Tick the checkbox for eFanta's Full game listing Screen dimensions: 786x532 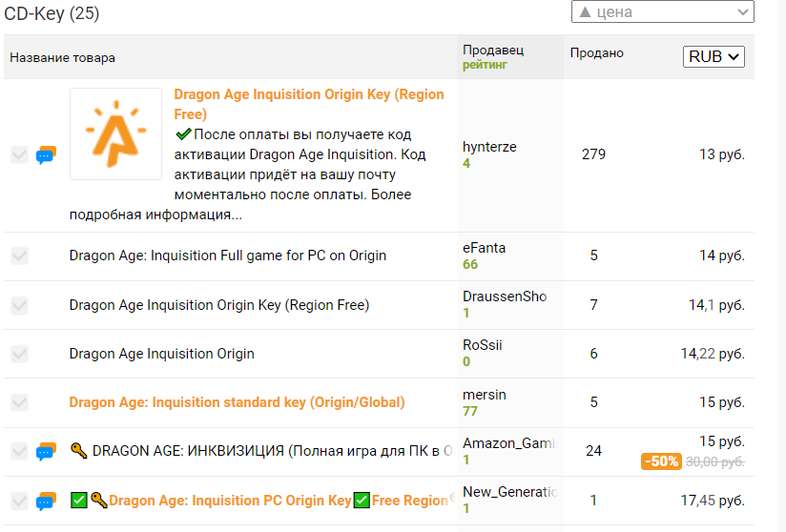(x=19, y=256)
